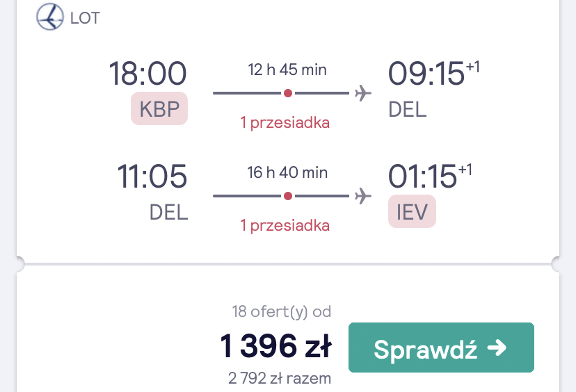Image resolution: width=576 pixels, height=392 pixels.
Task: Click the arrow icon on Sprawdź button
Action: [x=497, y=348]
